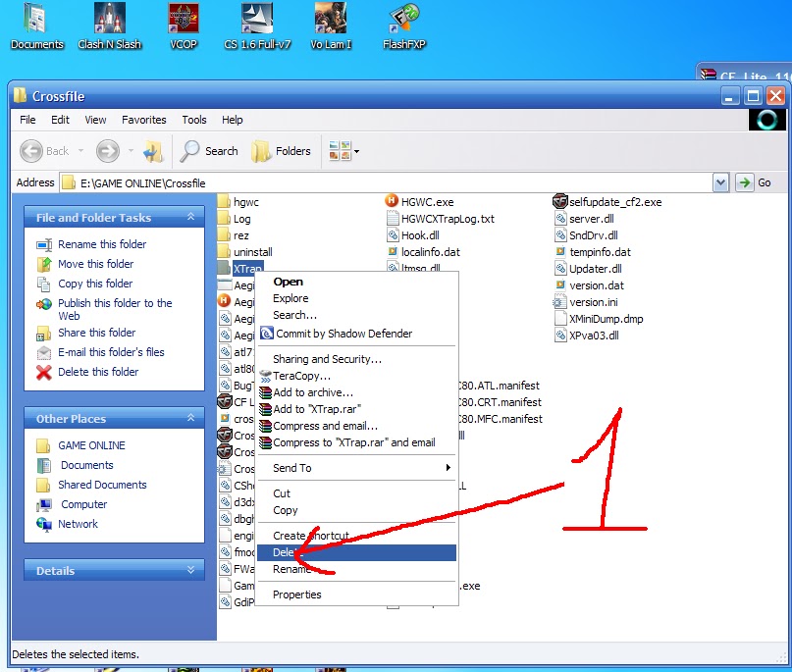Screen dimensions: 792x672
Task: Choose Explore in context menu
Action: 356,298
